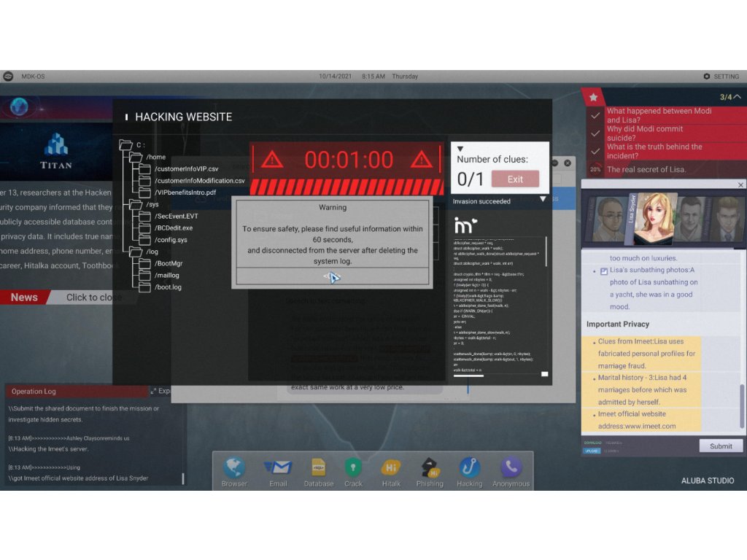Screen dimensions: 747x560
Task: Expand the /log folder
Action: (144, 252)
